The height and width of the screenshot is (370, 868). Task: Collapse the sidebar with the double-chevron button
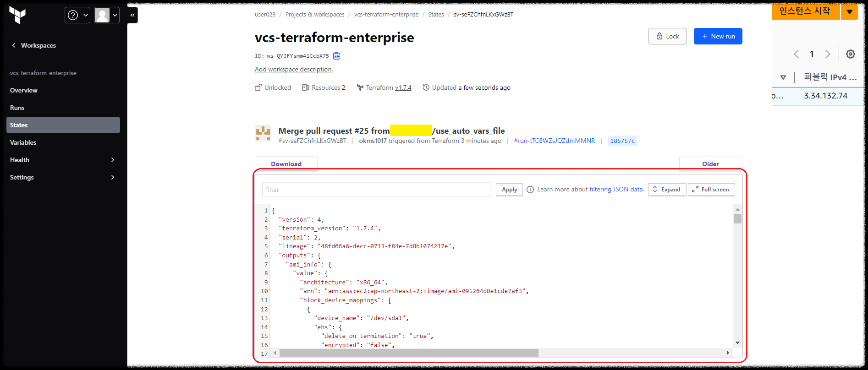pos(132,15)
